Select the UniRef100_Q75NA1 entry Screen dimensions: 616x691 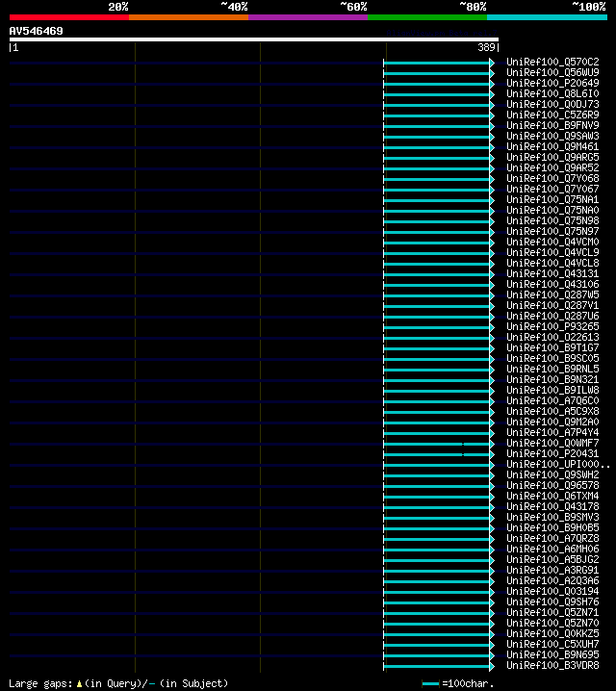(x=552, y=199)
